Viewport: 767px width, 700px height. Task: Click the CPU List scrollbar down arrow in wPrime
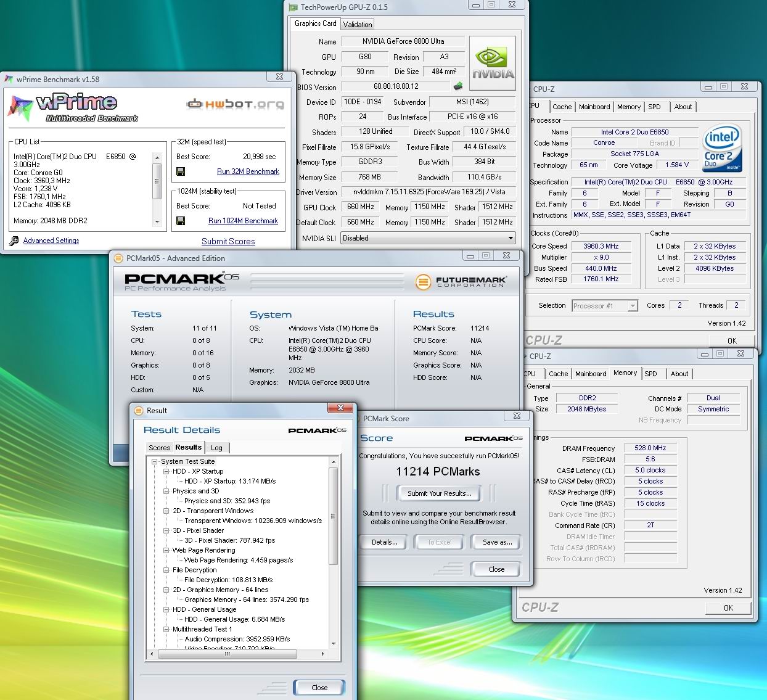pyautogui.click(x=157, y=221)
